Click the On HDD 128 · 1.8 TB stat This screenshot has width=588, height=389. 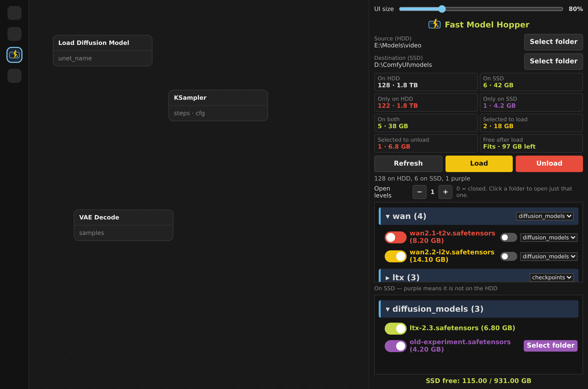click(426, 82)
